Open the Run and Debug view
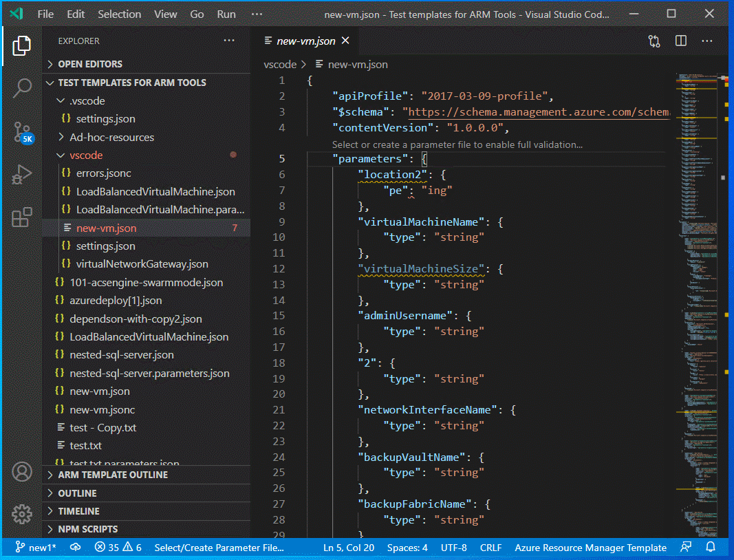The width and height of the screenshot is (734, 560). [22, 174]
